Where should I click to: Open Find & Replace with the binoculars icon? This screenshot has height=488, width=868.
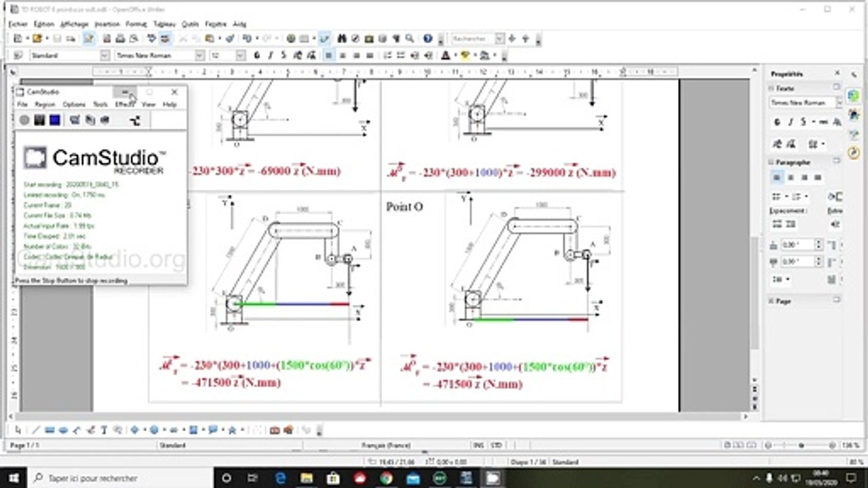[342, 39]
